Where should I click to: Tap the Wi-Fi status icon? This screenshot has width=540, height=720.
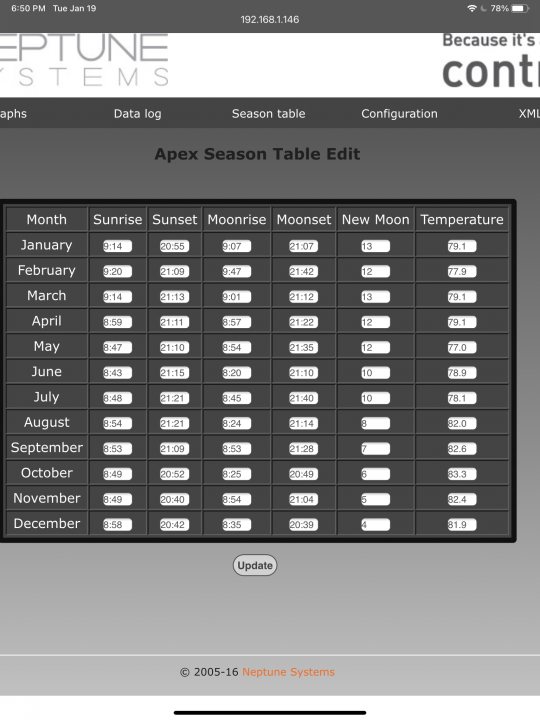coord(472,8)
